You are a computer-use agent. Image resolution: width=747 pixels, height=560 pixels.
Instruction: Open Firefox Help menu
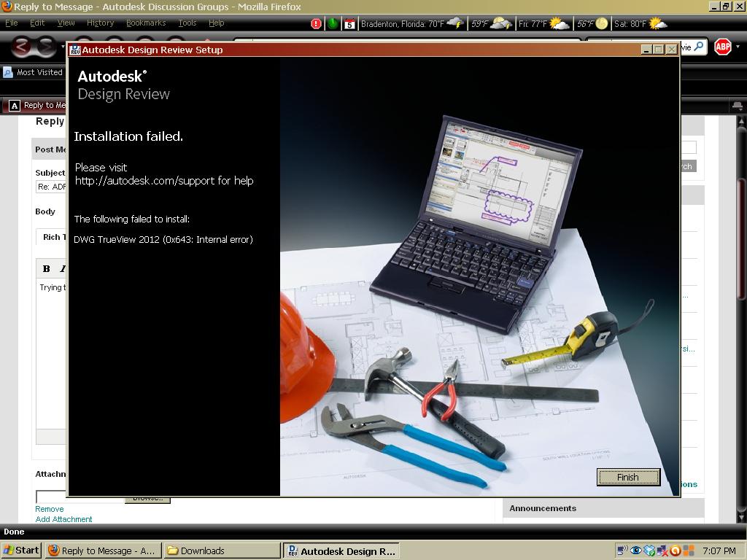(216, 23)
